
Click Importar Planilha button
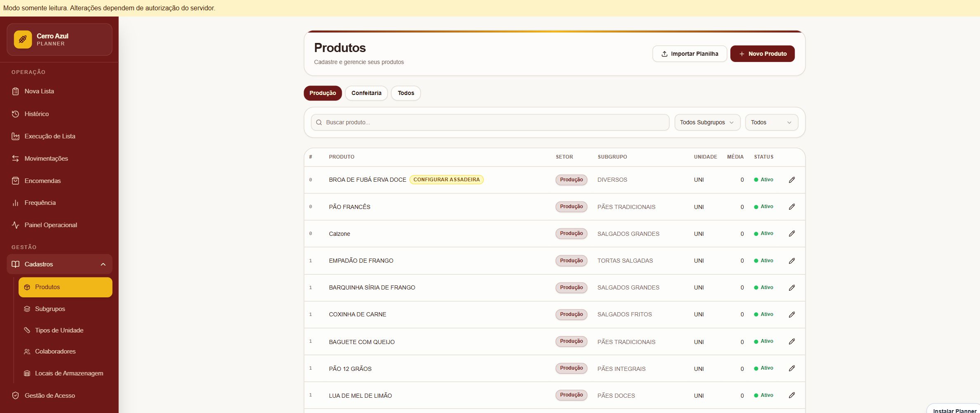click(690, 54)
